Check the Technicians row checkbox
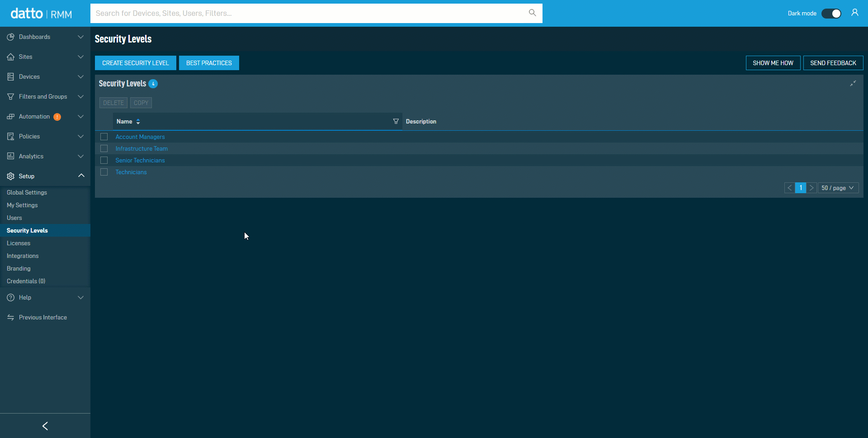 [x=104, y=172]
